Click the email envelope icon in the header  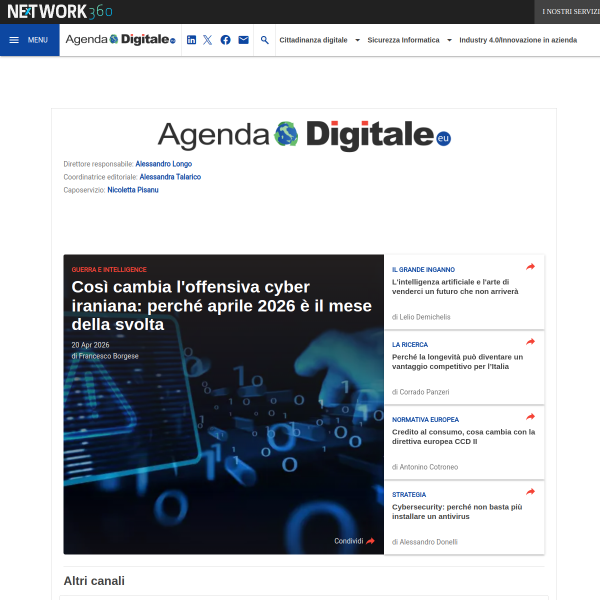click(x=243, y=40)
